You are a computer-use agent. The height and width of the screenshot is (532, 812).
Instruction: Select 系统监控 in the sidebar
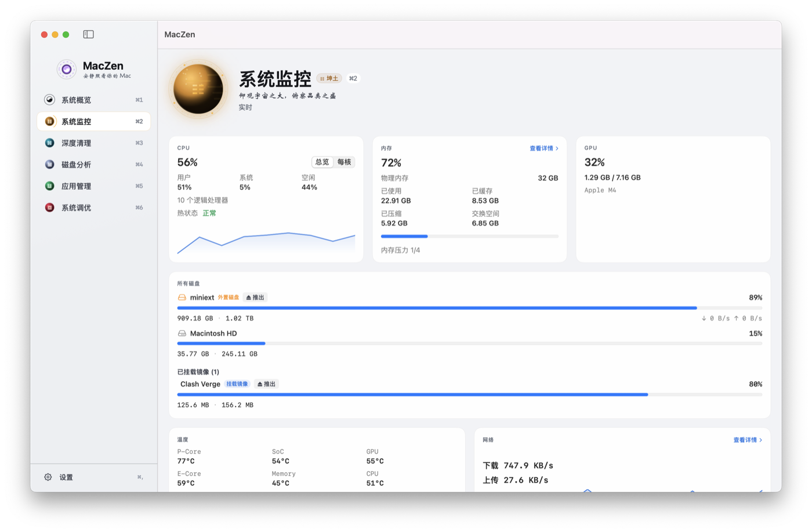93,121
